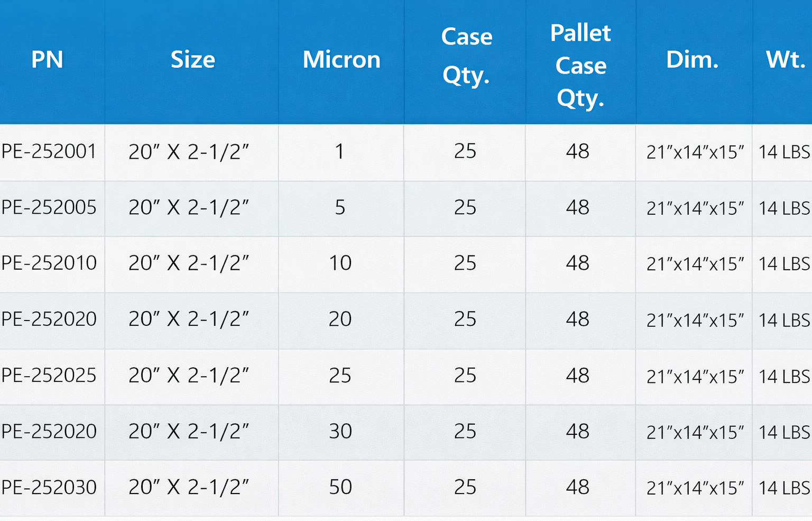Select part number PE-252005 cell
Image resolution: width=812 pixels, height=521 pixels.
pyautogui.click(x=49, y=207)
